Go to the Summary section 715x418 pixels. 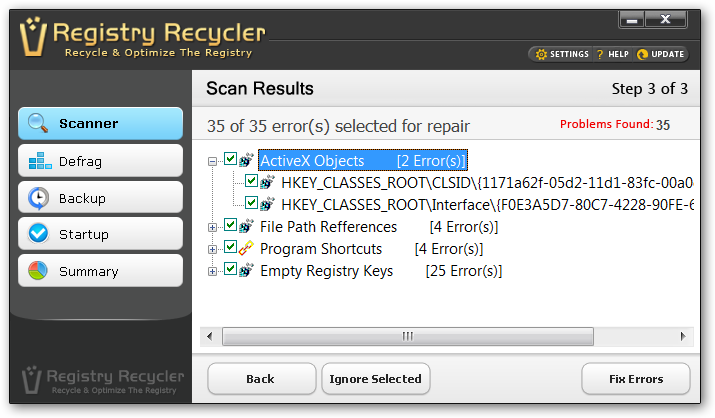[100, 271]
